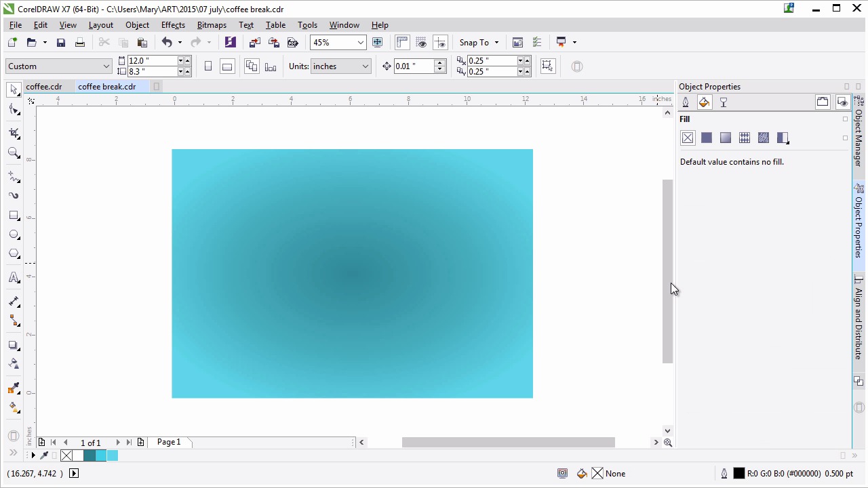Choose Fountain fill in Fill panel
The image size is (868, 488).
(726, 138)
